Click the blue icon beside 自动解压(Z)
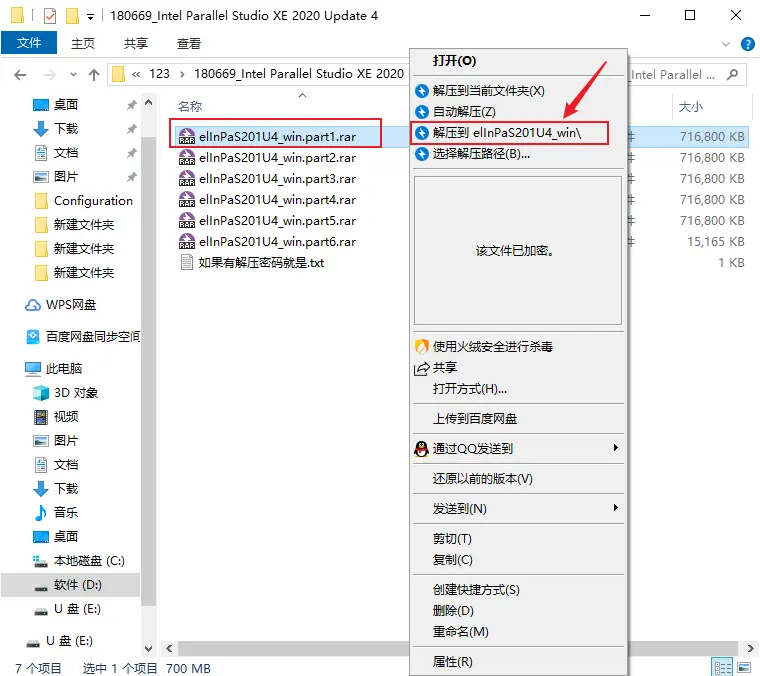Viewport: 760px width, 676px height. coord(422,111)
